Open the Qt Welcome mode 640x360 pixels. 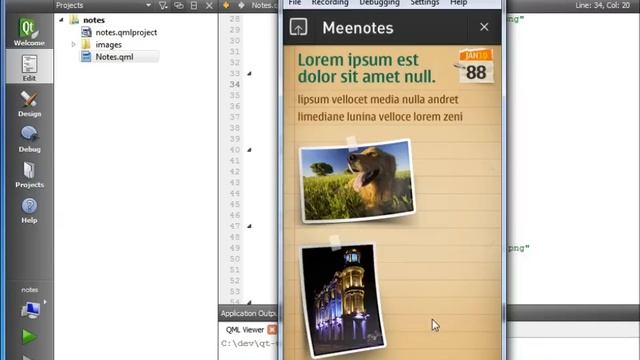(29, 32)
